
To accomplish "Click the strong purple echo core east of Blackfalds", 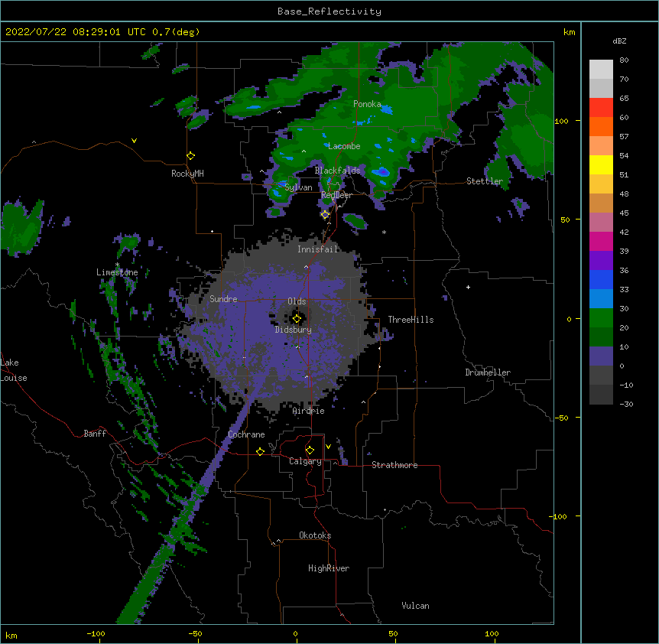I will (382, 172).
